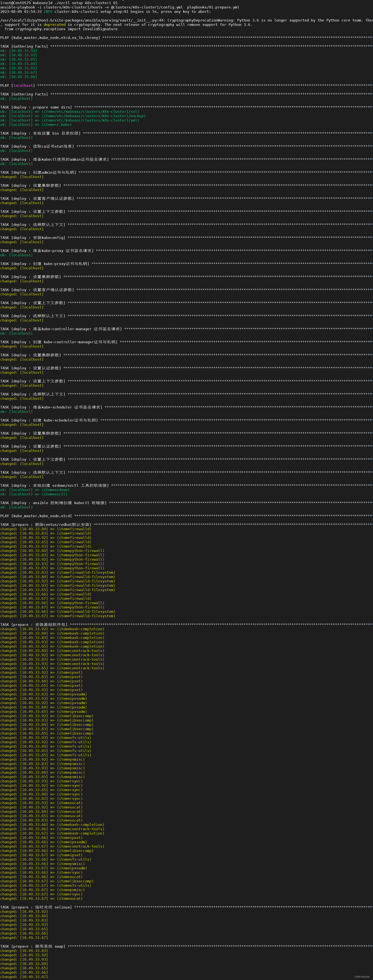Click "ansible 控制端创建 kubectl 软链接" task line
Image resolution: width=373 pixels, height=980 pixels.
click(54, 503)
